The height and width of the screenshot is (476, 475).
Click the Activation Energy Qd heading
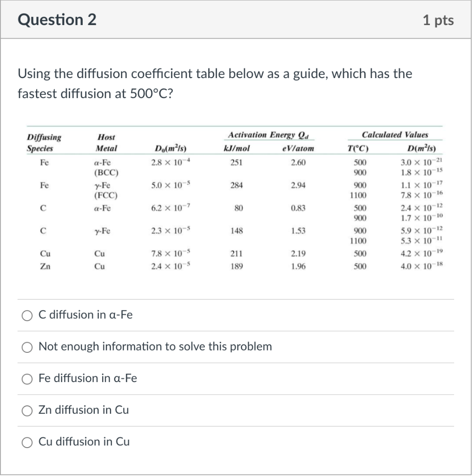coord(271,135)
